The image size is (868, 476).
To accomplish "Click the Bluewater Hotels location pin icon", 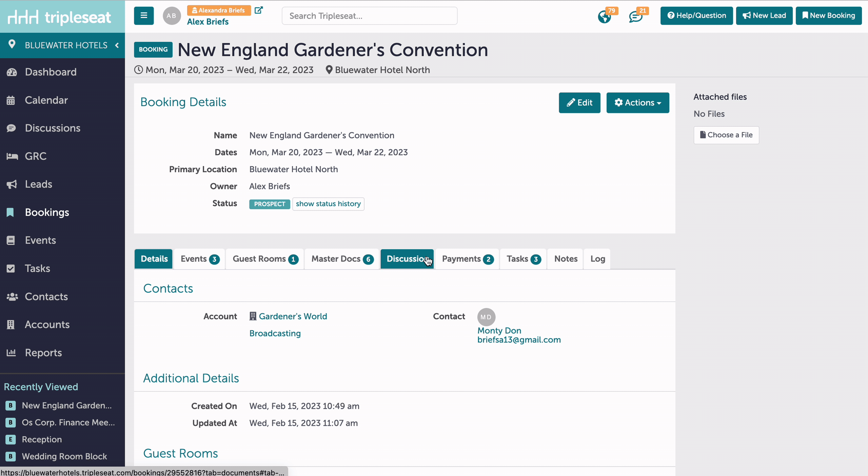I will click(x=12, y=44).
